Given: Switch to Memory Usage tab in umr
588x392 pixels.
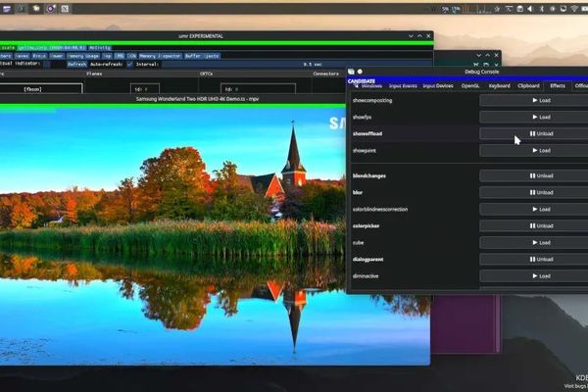Looking at the screenshot, I should (x=83, y=56).
